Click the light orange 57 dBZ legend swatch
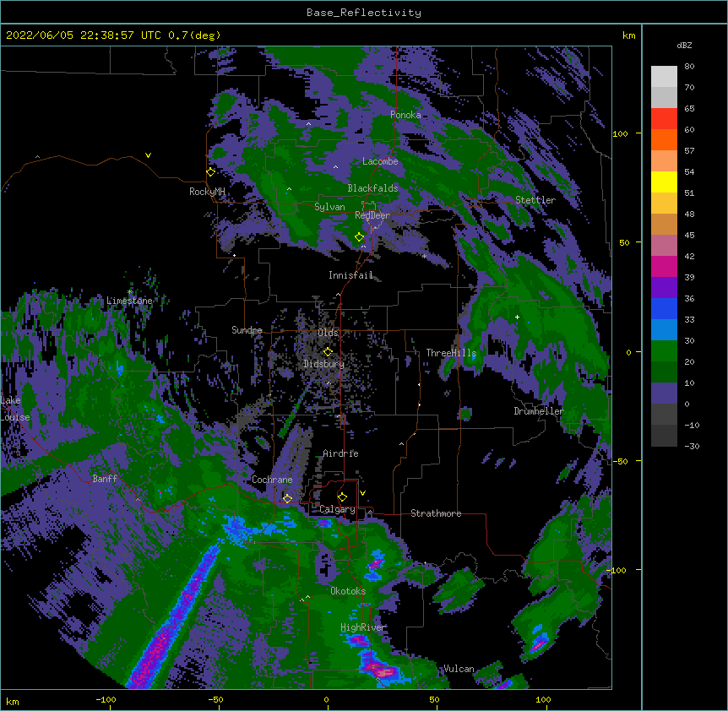728x711 pixels. pyautogui.click(x=664, y=161)
